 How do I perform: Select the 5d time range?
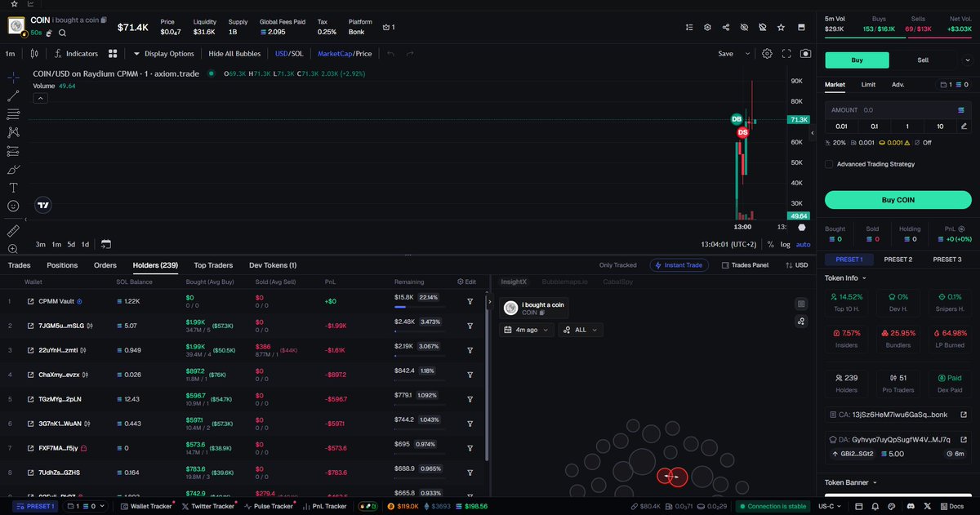click(71, 244)
